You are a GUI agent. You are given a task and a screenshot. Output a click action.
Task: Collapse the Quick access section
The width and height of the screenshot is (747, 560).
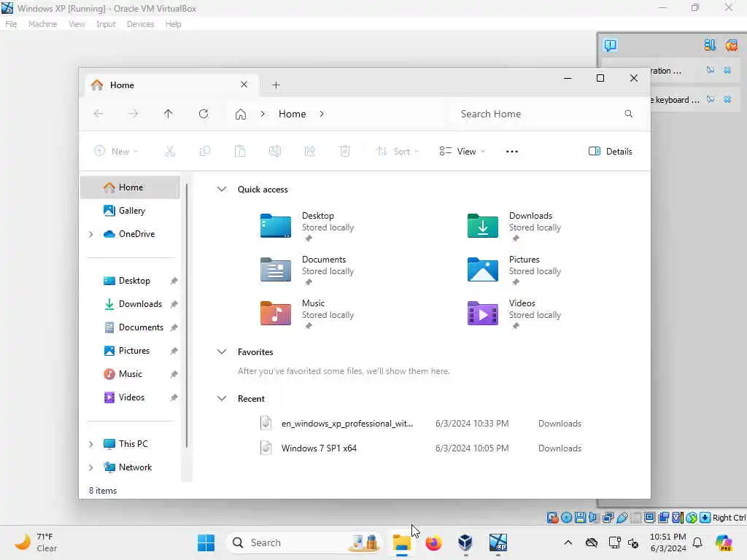coord(222,190)
